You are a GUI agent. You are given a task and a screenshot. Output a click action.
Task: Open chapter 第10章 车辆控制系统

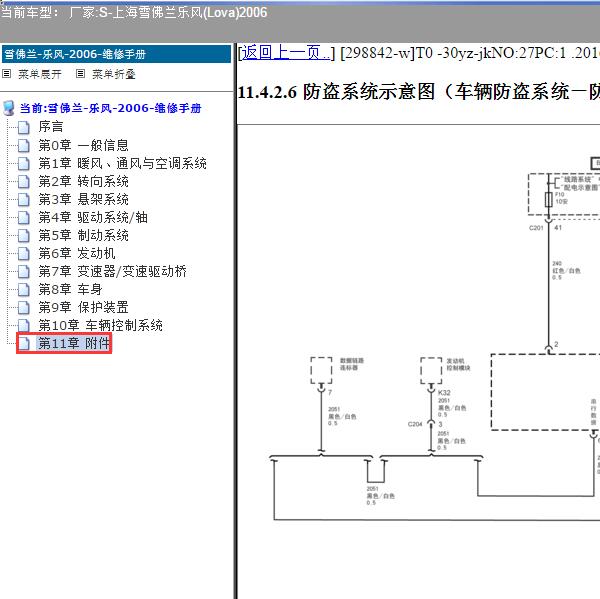[100, 325]
